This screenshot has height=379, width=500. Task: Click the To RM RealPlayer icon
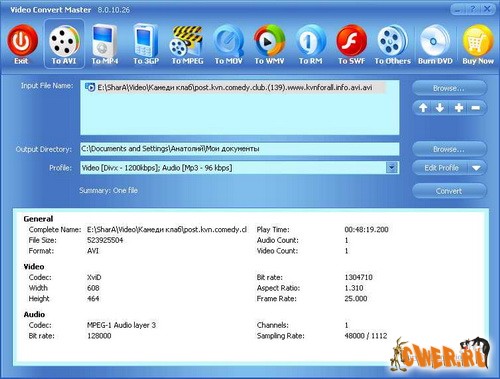coord(310,41)
